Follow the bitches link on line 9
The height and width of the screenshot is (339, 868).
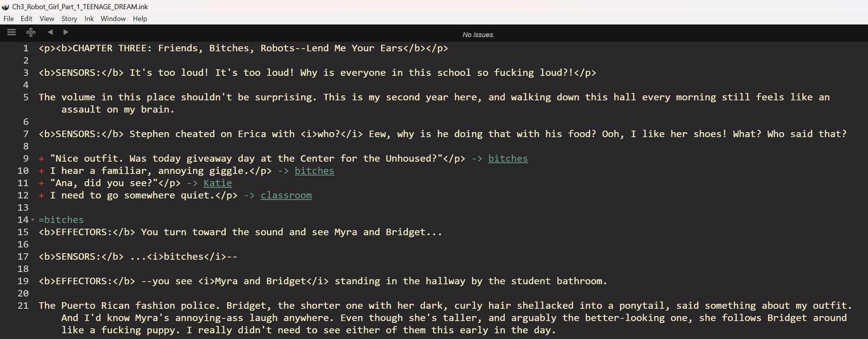click(508, 158)
